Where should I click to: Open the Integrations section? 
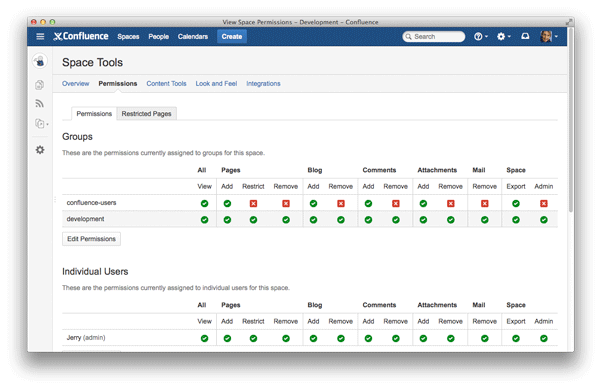(x=263, y=83)
